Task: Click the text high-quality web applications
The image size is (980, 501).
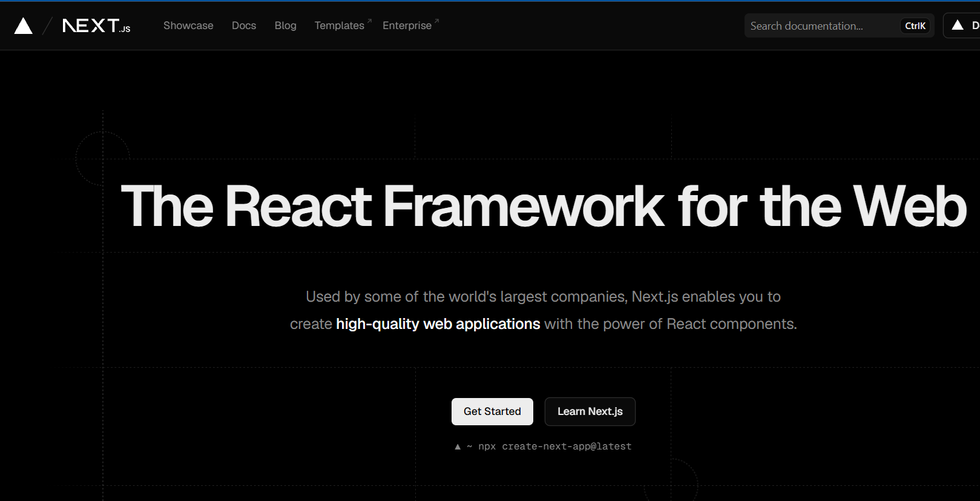Action: pos(438,324)
